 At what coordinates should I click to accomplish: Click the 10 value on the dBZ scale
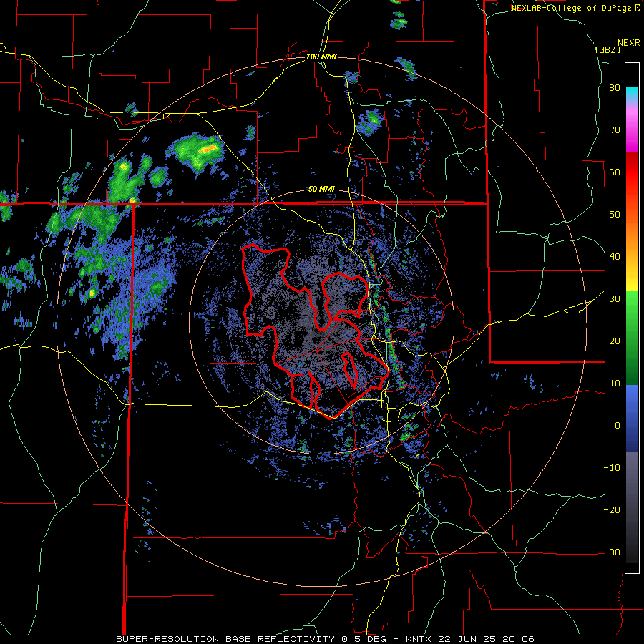click(615, 384)
